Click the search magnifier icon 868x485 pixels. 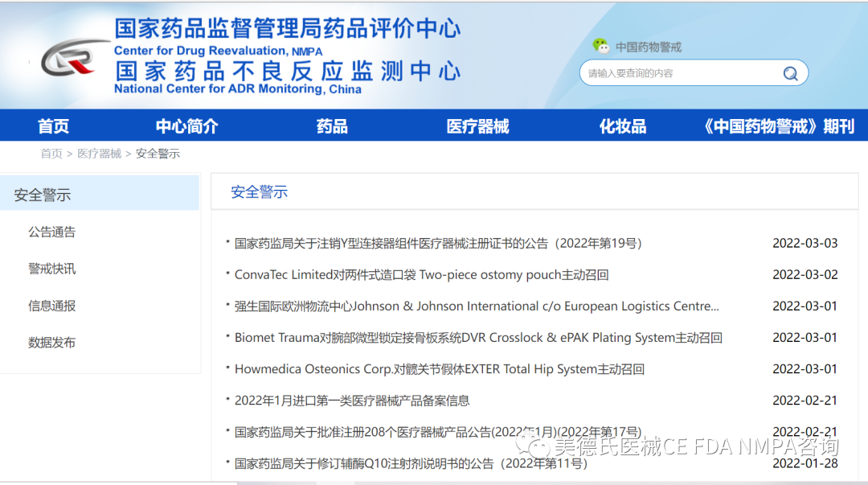coord(790,73)
